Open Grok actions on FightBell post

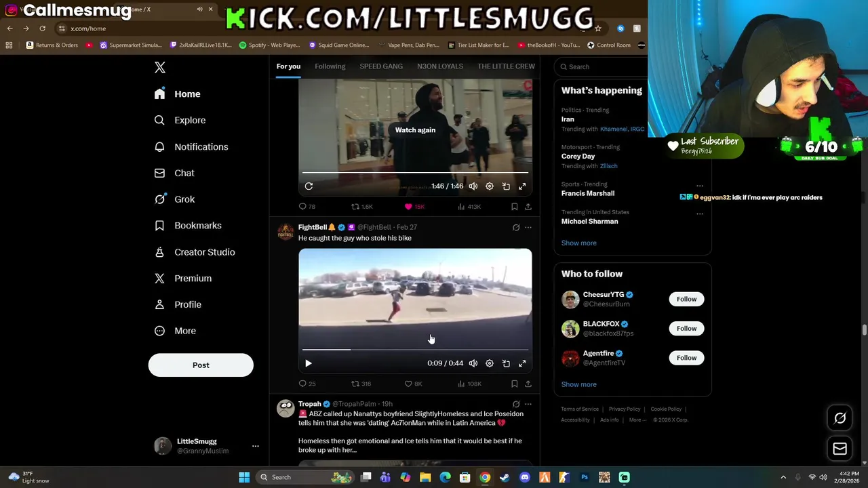(x=516, y=228)
